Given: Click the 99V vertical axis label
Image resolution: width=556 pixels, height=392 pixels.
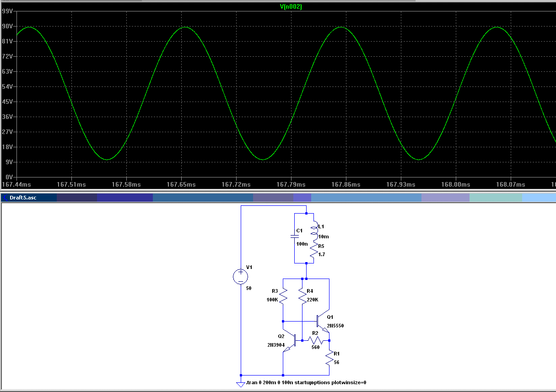Looking at the screenshot, I should [x=7, y=11].
